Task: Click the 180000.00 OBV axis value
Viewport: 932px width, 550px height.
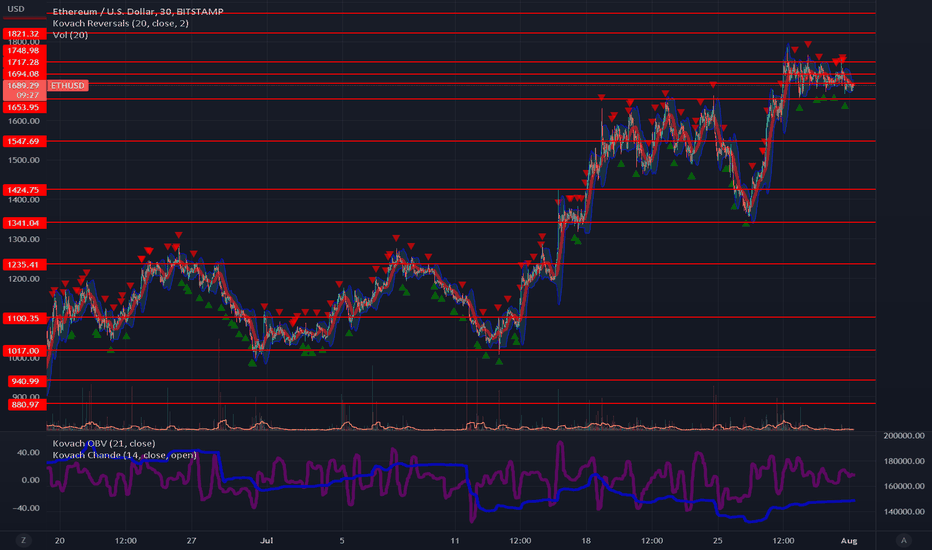Action: pos(904,461)
